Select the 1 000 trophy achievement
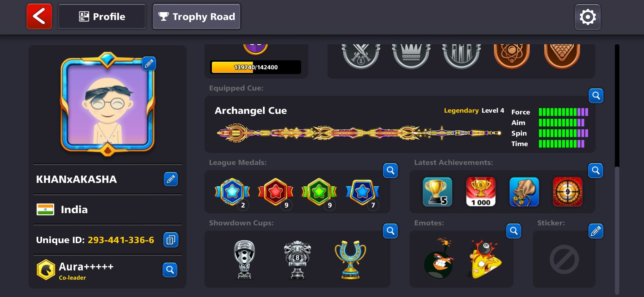Viewport: 644px width, 297px height. pyautogui.click(x=481, y=192)
